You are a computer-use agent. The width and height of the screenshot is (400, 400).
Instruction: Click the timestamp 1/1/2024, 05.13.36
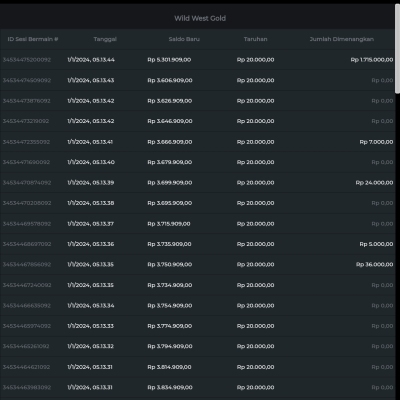point(91,244)
